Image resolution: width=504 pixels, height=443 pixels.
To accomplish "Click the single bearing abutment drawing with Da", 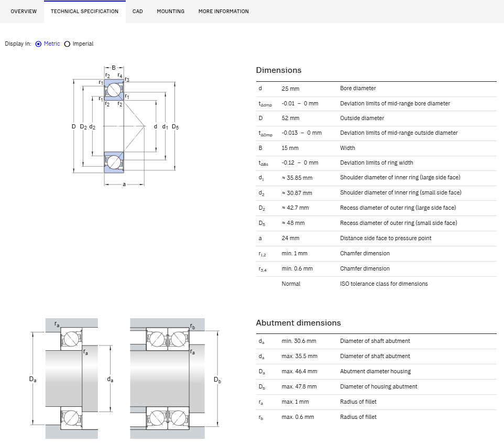I will 71,379.
